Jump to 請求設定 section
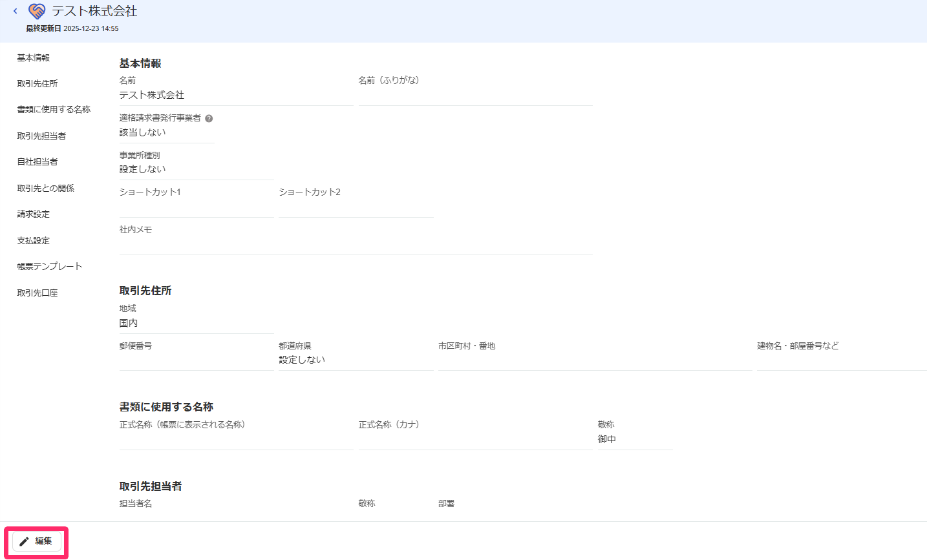This screenshot has height=560, width=927. (x=33, y=214)
